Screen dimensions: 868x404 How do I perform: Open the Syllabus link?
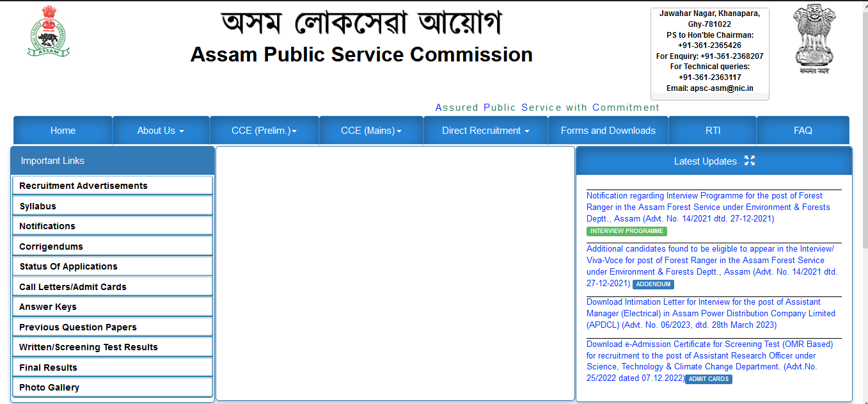(x=113, y=206)
